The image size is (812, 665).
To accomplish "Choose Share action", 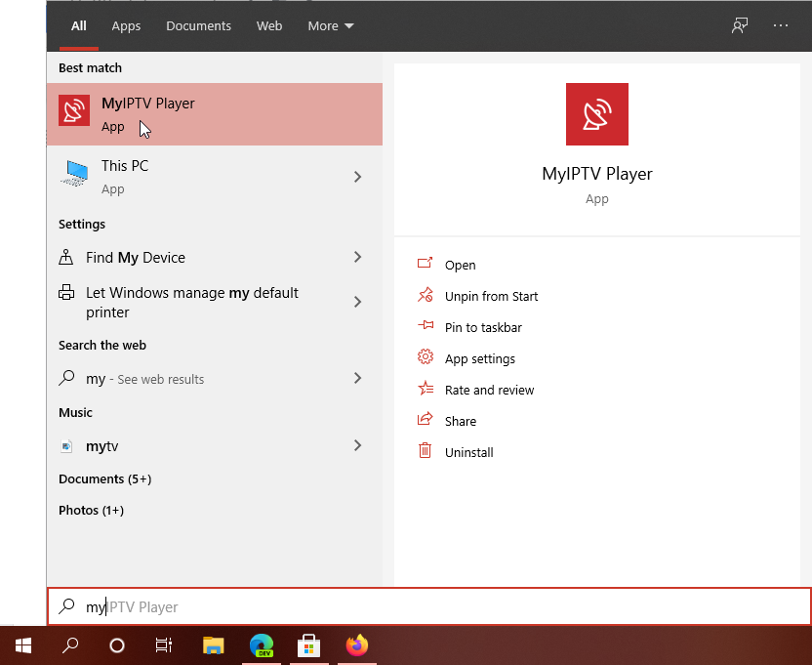I will pos(461,422).
